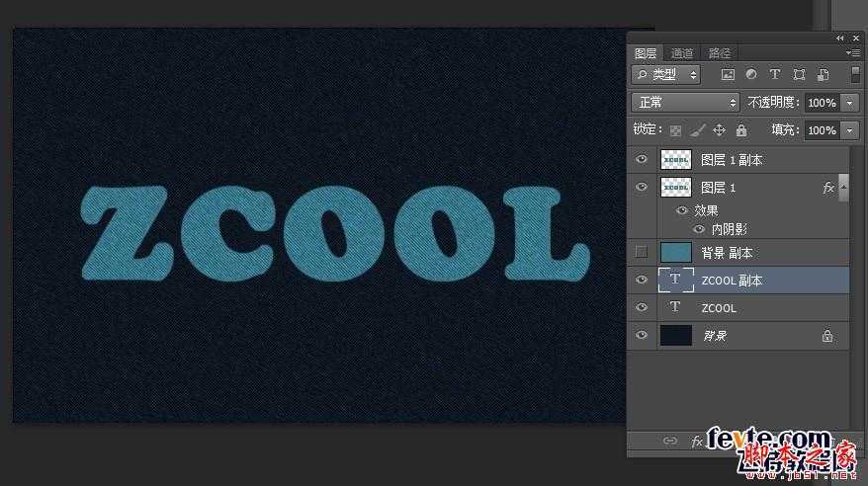The width and height of the screenshot is (868, 486).
Task: Toggle the 效果 effects visibility eye
Action: point(682,210)
